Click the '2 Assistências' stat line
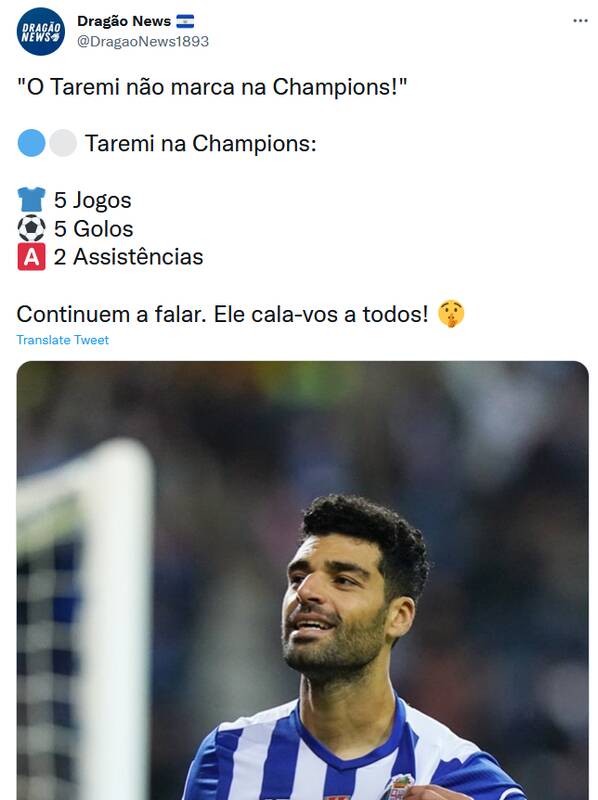 (128, 257)
